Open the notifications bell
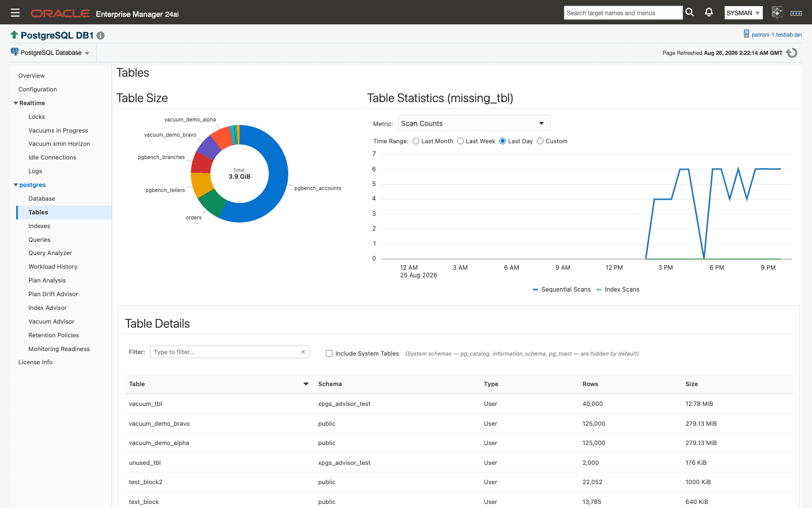Image resolution: width=812 pixels, height=508 pixels. (x=709, y=12)
